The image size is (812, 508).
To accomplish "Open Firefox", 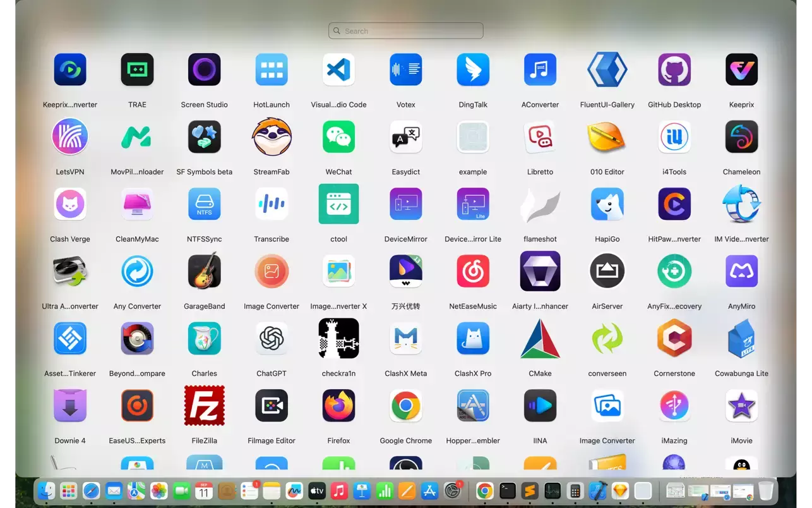I will pyautogui.click(x=338, y=406).
